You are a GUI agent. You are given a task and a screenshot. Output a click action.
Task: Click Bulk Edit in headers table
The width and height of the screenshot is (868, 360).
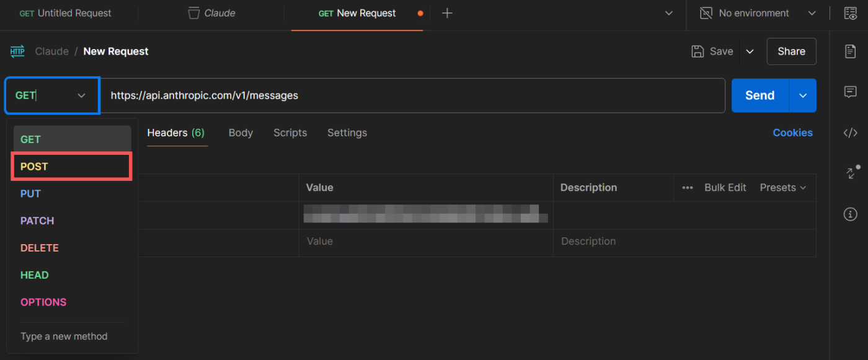pyautogui.click(x=725, y=188)
